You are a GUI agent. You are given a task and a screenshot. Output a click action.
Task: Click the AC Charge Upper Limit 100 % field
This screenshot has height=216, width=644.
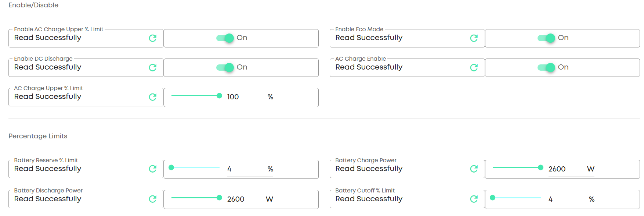coord(244,97)
